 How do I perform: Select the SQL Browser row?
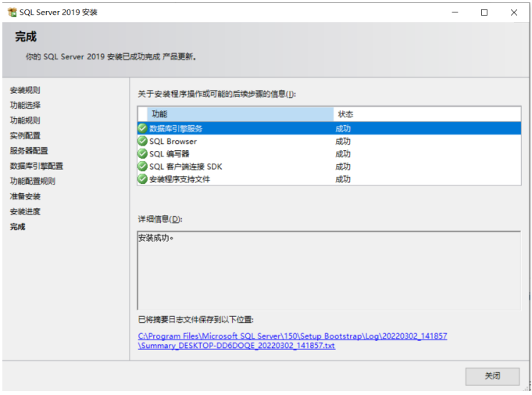[x=329, y=141]
